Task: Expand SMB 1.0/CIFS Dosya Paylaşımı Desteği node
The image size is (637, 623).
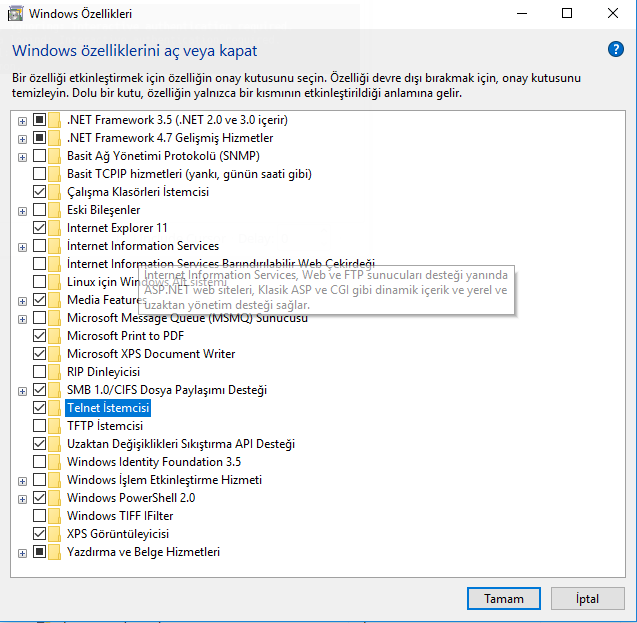Action: click(22, 391)
